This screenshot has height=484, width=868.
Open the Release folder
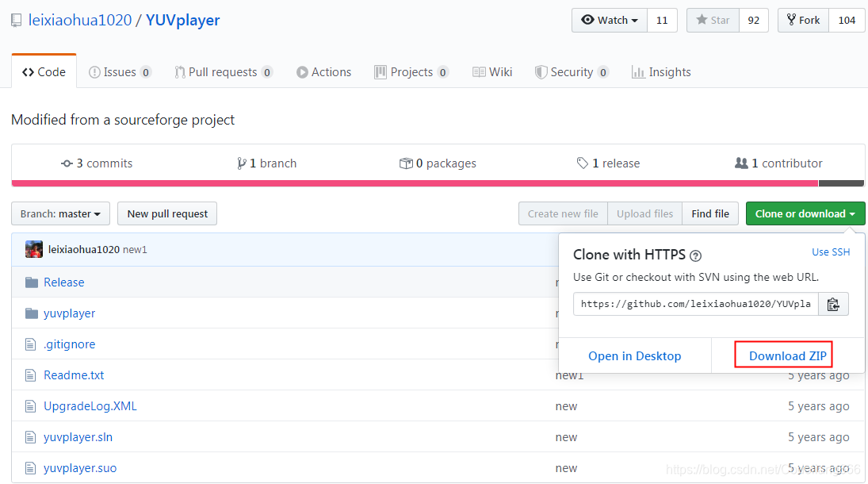point(64,282)
